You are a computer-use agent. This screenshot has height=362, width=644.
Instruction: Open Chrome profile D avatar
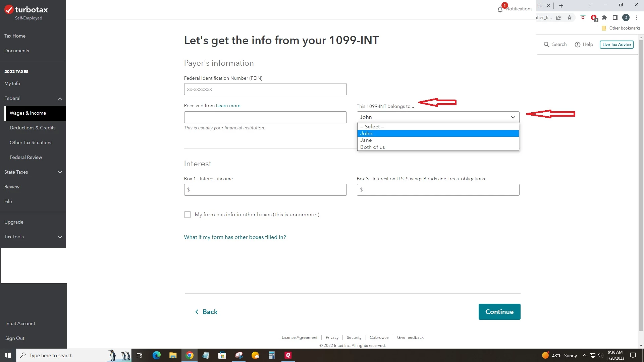tap(626, 17)
